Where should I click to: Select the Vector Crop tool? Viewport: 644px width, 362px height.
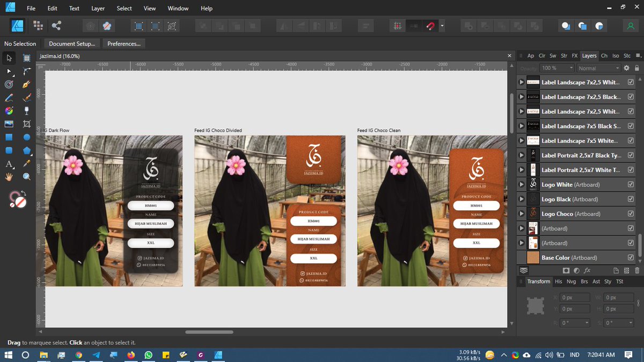26,124
